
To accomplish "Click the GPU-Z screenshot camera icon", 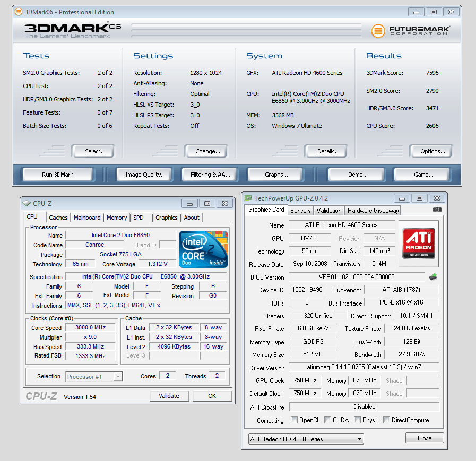I will click(x=437, y=210).
